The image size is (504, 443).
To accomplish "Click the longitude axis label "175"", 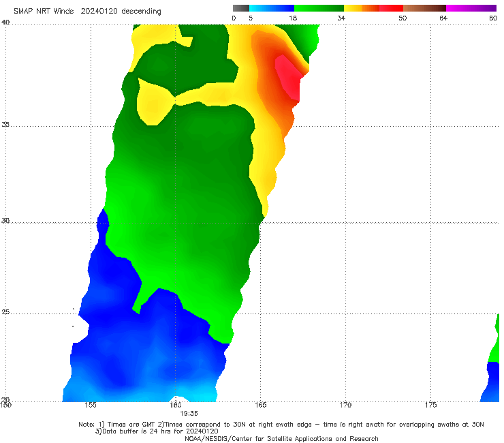I will point(430,405).
